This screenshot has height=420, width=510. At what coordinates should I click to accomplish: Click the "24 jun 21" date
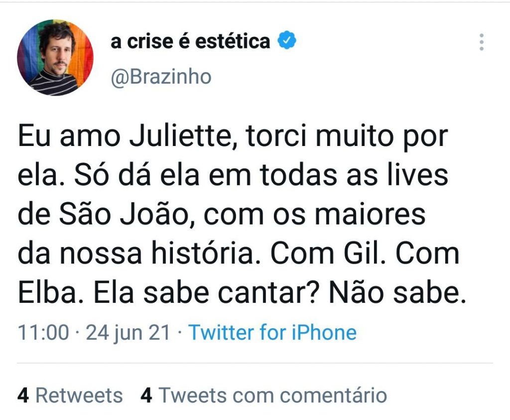(128, 332)
